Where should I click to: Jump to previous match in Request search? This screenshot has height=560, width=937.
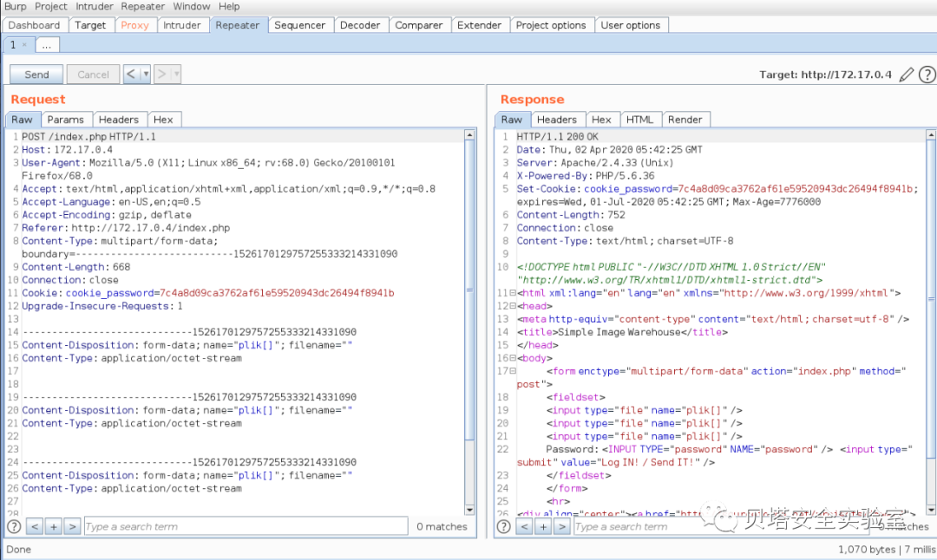[35, 526]
